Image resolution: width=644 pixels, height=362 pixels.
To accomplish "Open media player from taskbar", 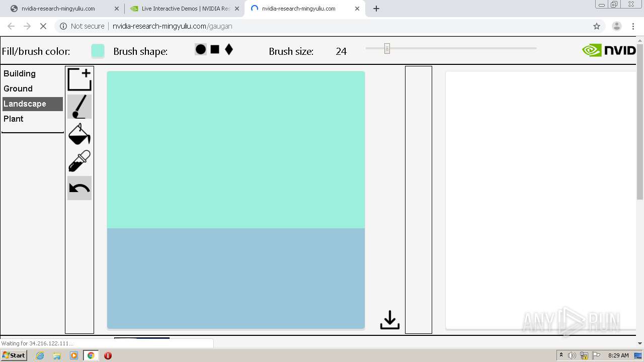I will 74,355.
